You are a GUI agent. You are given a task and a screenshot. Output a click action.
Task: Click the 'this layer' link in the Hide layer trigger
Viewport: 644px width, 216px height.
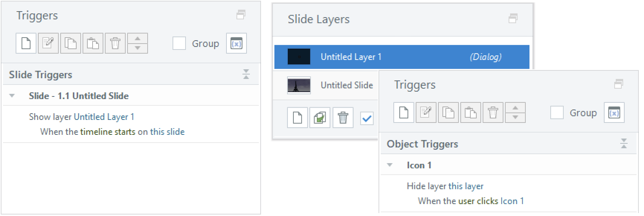(466, 186)
